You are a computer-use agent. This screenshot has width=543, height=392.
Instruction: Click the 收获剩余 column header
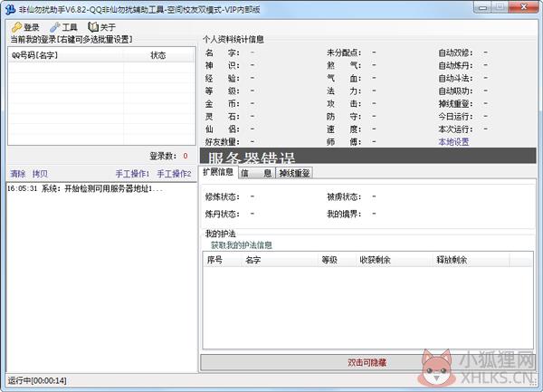pyautogui.click(x=394, y=260)
